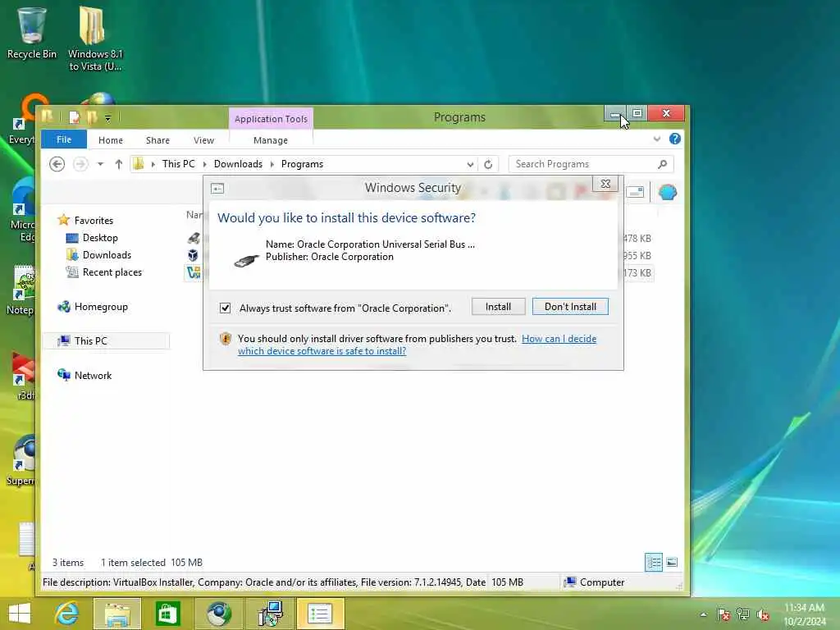This screenshot has height=630, width=840.
Task: Open the VirtualBox installer taskbar icon
Action: [x=270, y=614]
